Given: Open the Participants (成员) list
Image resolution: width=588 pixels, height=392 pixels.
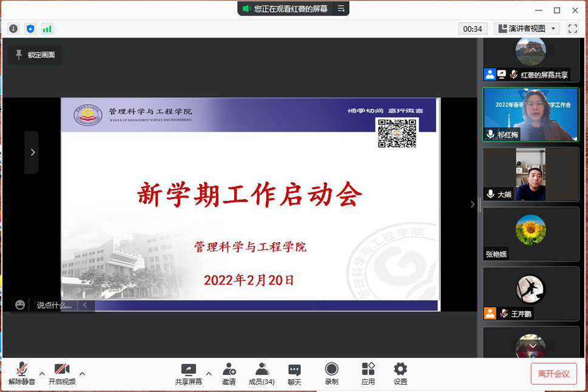Looking at the screenshot, I should [x=262, y=374].
